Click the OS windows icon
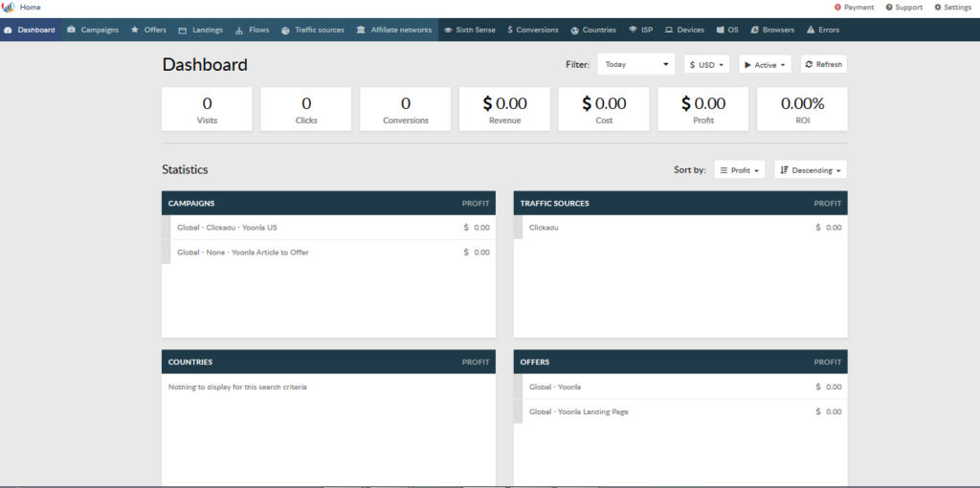This screenshot has height=488, width=980. (720, 30)
